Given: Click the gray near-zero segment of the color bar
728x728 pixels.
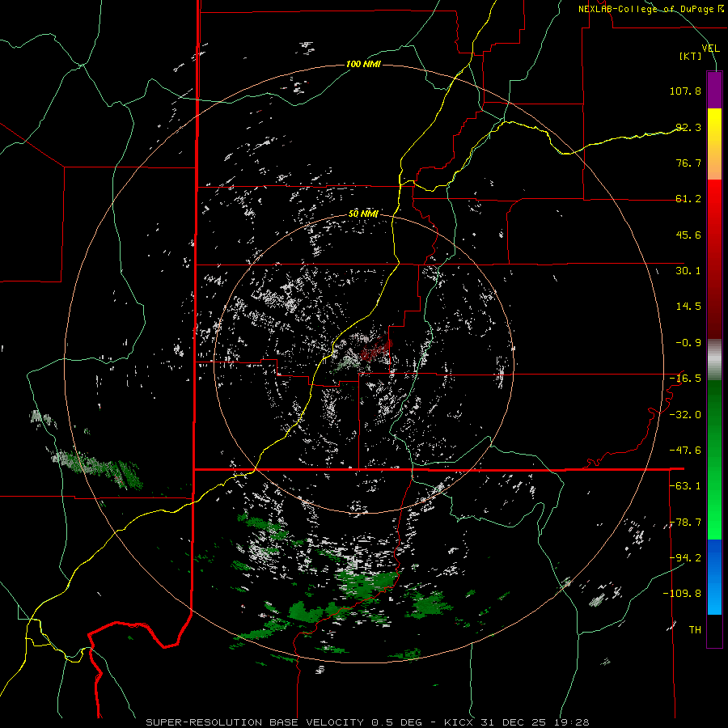Looking at the screenshot, I should pos(714,360).
